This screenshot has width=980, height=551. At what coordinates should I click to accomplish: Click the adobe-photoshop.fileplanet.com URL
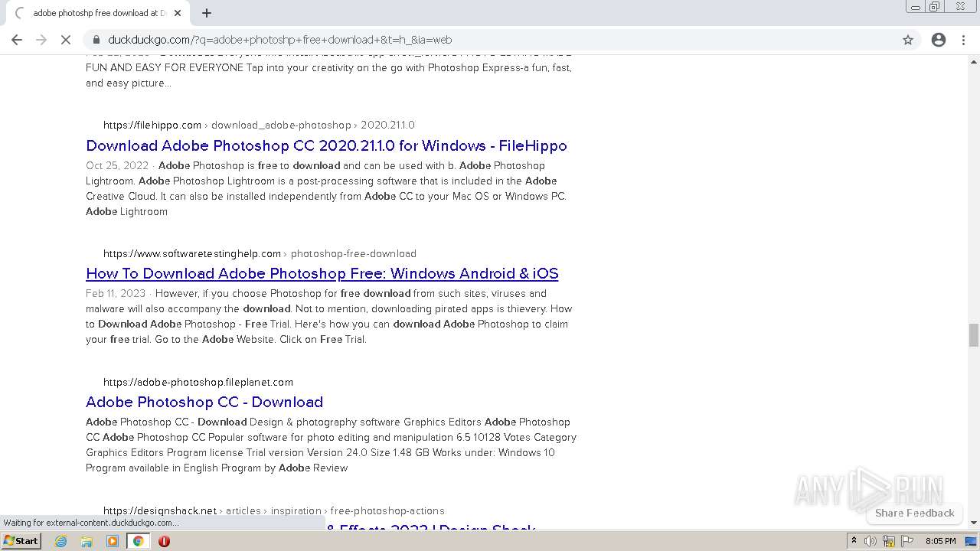point(198,382)
